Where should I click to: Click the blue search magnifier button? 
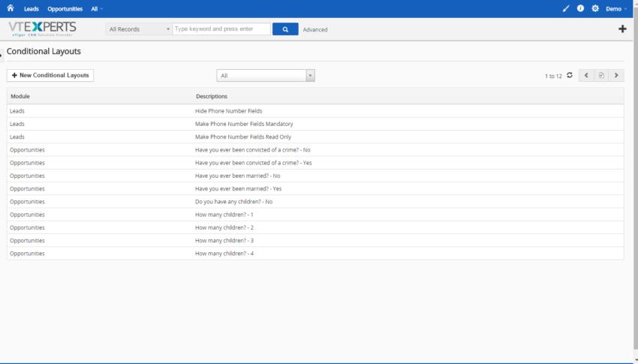285,29
